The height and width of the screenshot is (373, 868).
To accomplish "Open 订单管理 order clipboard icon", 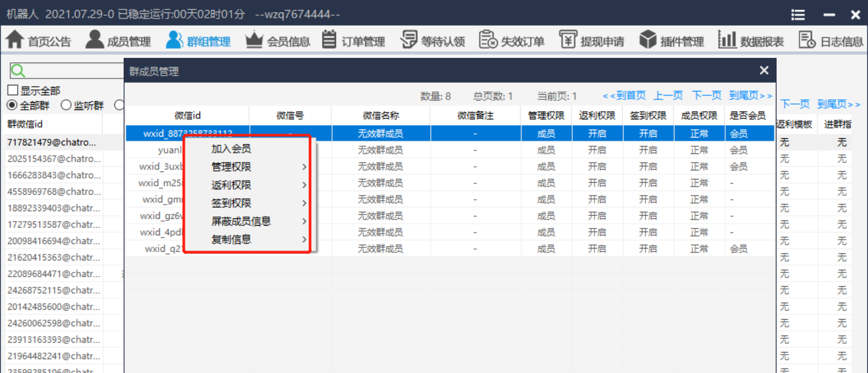I will 329,40.
